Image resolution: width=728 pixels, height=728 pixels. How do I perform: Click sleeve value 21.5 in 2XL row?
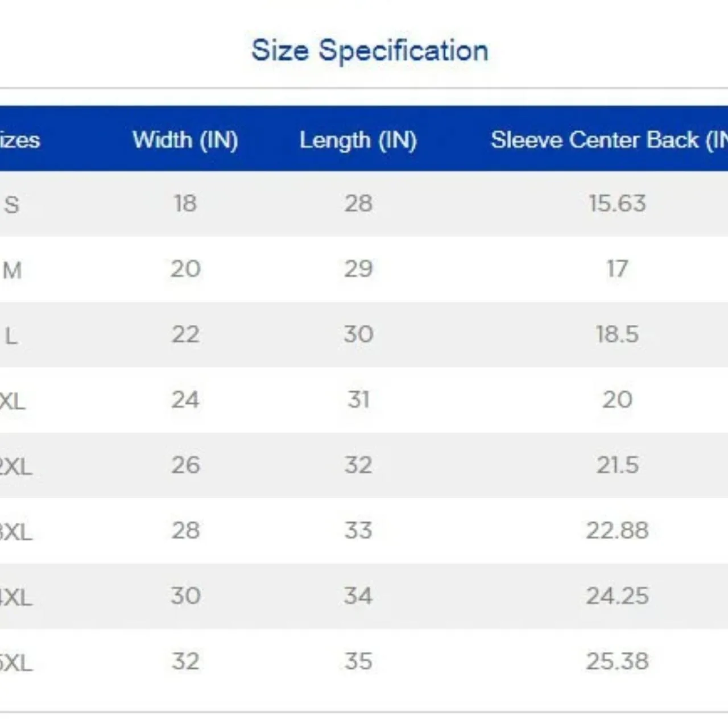point(617,465)
